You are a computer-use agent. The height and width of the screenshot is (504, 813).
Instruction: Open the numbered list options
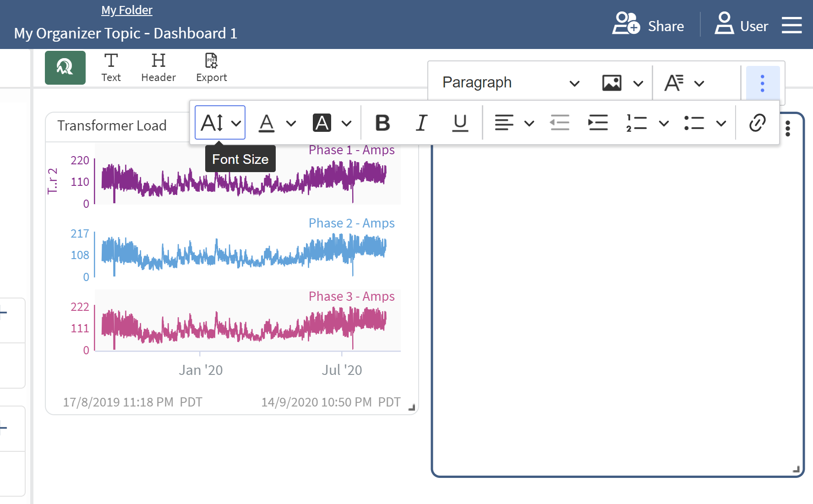click(x=664, y=123)
